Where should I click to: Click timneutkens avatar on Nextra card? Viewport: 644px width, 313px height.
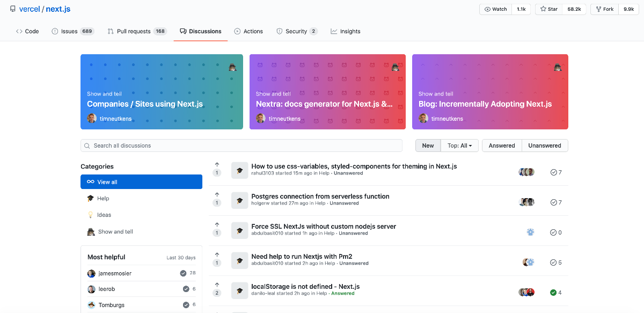pyautogui.click(x=261, y=119)
